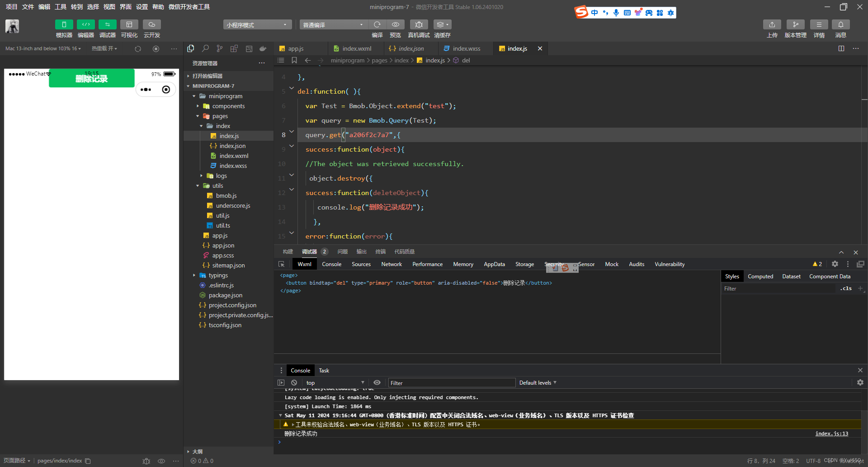This screenshot has height=467, width=868.
Task: Split the editor view
Action: click(x=841, y=48)
